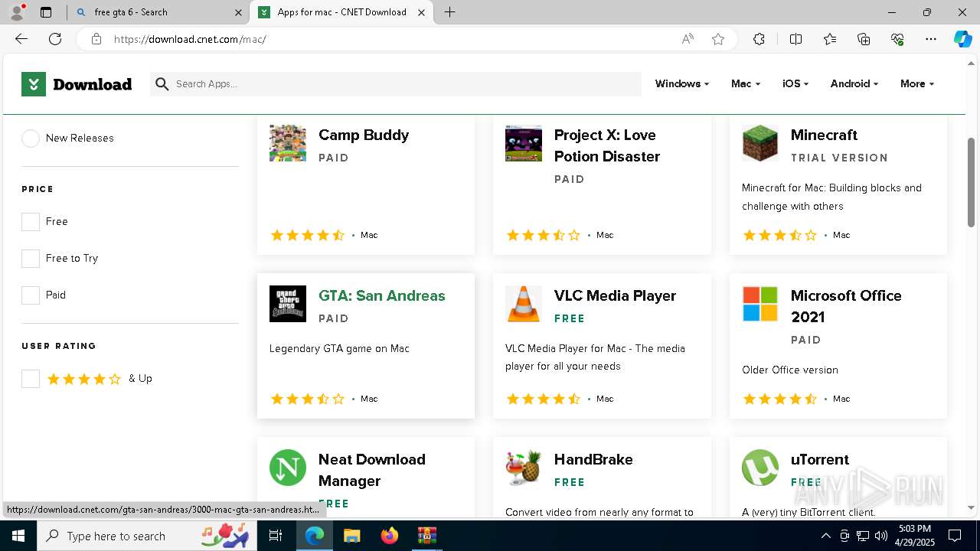The image size is (980, 551).
Task: Open the GTA San Andreas thumbnail icon
Action: point(288,304)
